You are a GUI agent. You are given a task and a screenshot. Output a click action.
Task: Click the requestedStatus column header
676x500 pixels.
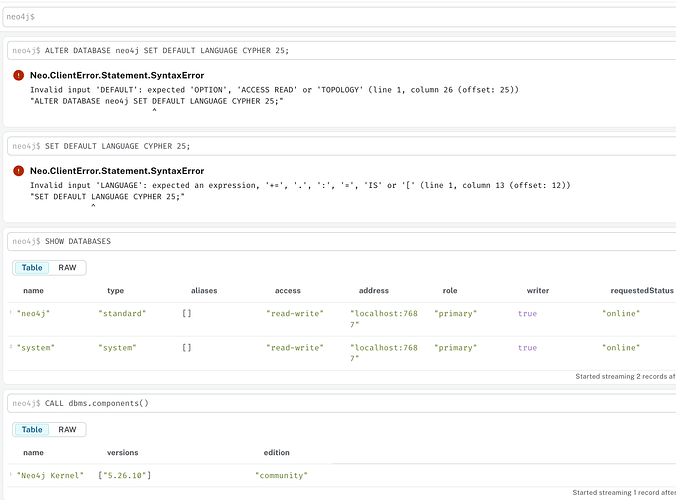coord(642,291)
